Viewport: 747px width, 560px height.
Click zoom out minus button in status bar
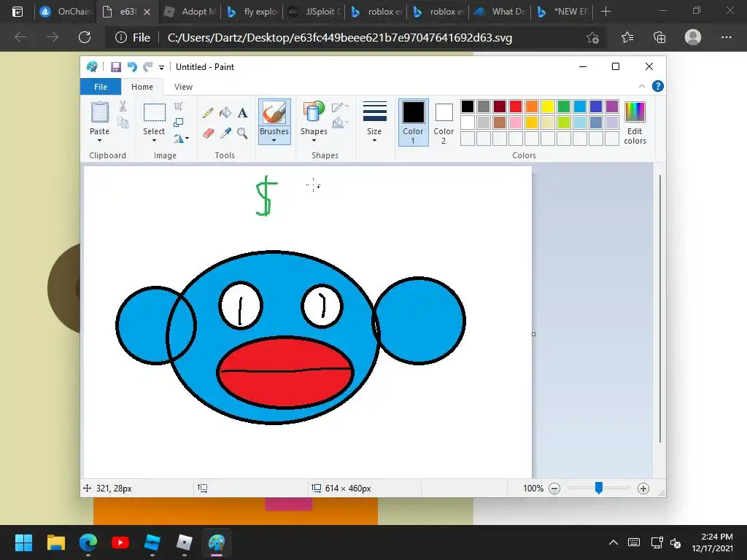click(x=554, y=488)
